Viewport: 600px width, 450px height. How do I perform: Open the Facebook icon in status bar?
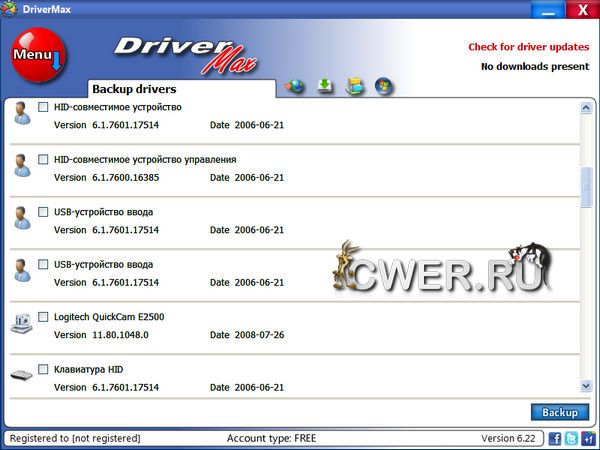coord(555,438)
